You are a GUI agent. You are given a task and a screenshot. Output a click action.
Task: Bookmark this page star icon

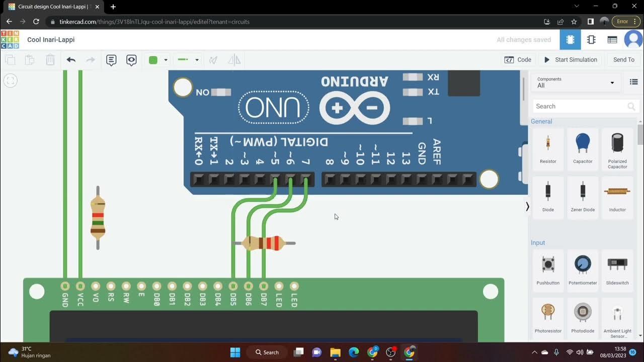574,22
